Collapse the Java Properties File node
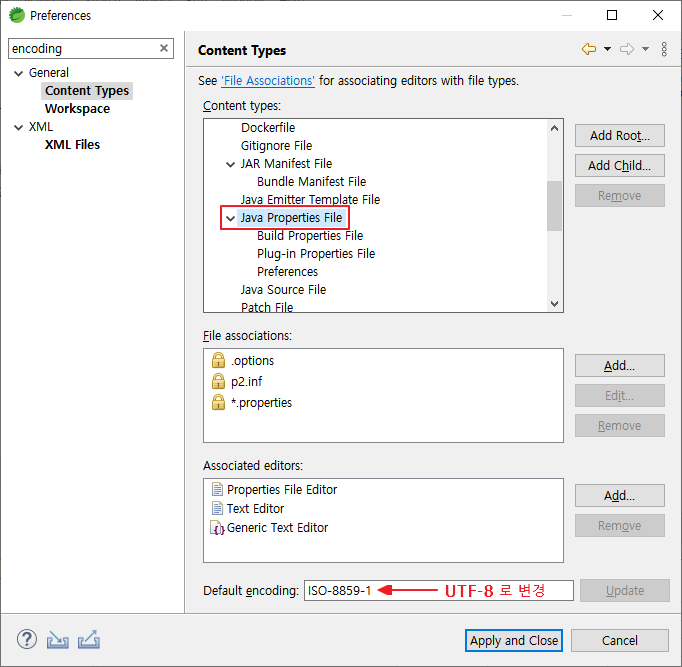Image resolution: width=682 pixels, height=667 pixels. 230,218
